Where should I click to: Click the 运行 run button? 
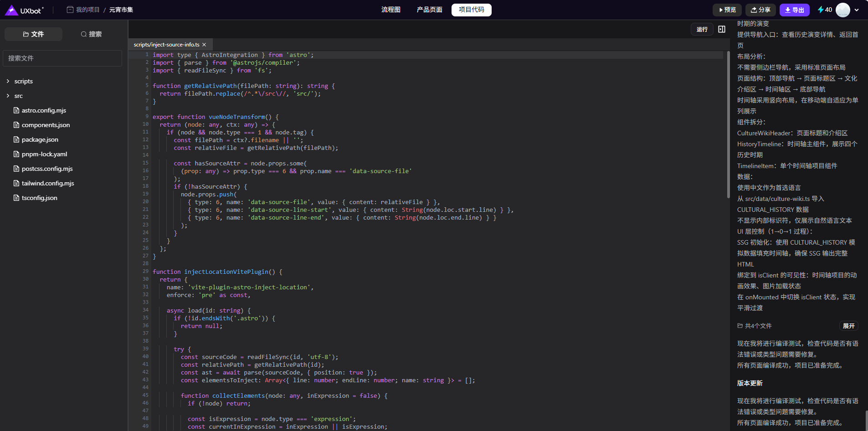tap(702, 29)
